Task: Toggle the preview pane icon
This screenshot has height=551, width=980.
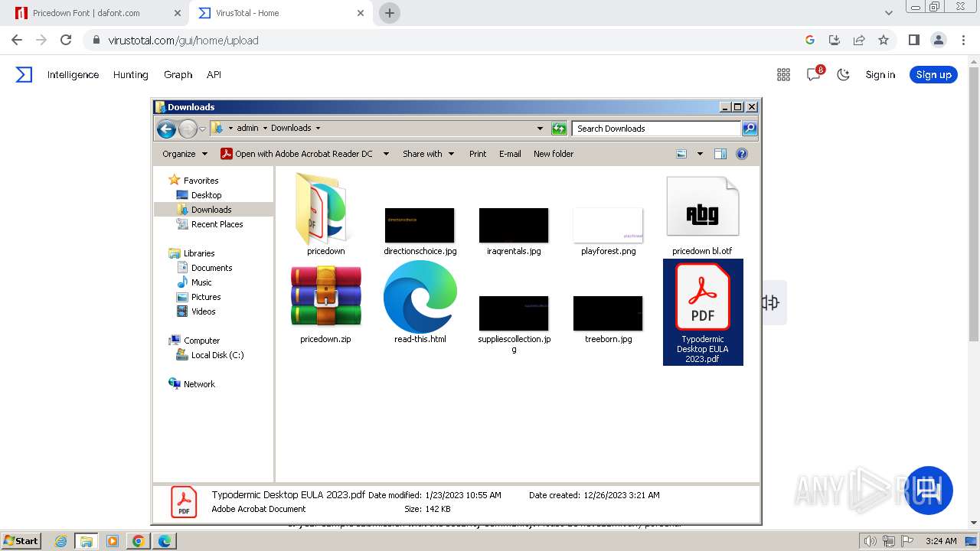Action: coord(720,154)
